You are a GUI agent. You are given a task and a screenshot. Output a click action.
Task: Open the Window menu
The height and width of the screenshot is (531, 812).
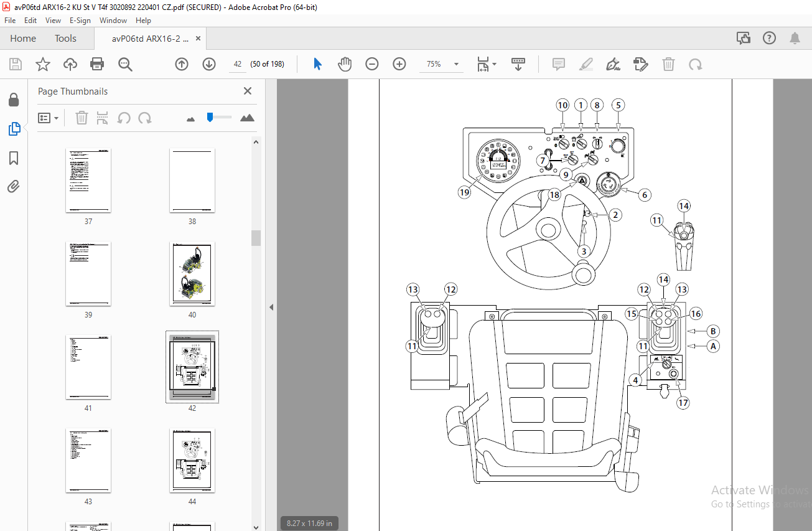tap(113, 21)
